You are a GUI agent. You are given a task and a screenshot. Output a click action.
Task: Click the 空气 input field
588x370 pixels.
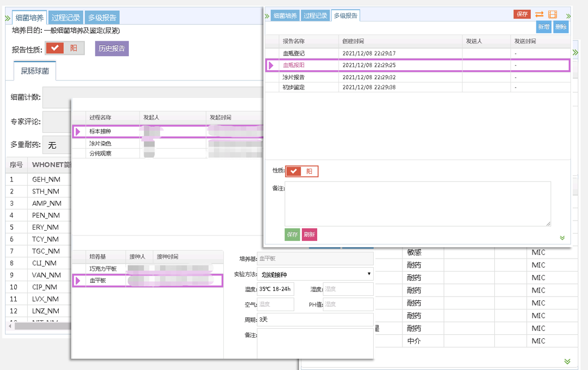click(x=276, y=304)
